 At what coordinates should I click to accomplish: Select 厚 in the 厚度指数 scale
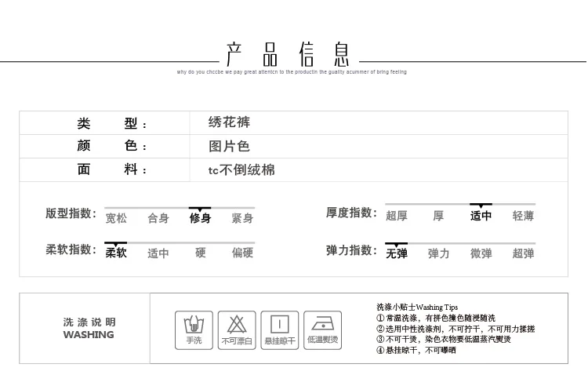[438, 216]
